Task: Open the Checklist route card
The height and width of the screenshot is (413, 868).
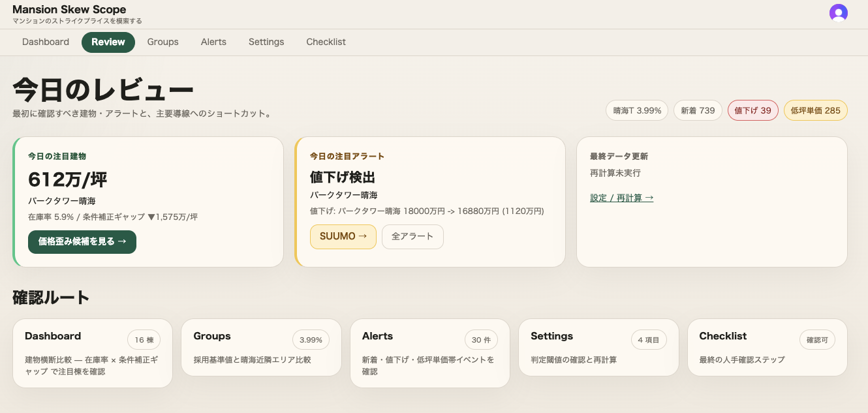Action: pyautogui.click(x=767, y=347)
